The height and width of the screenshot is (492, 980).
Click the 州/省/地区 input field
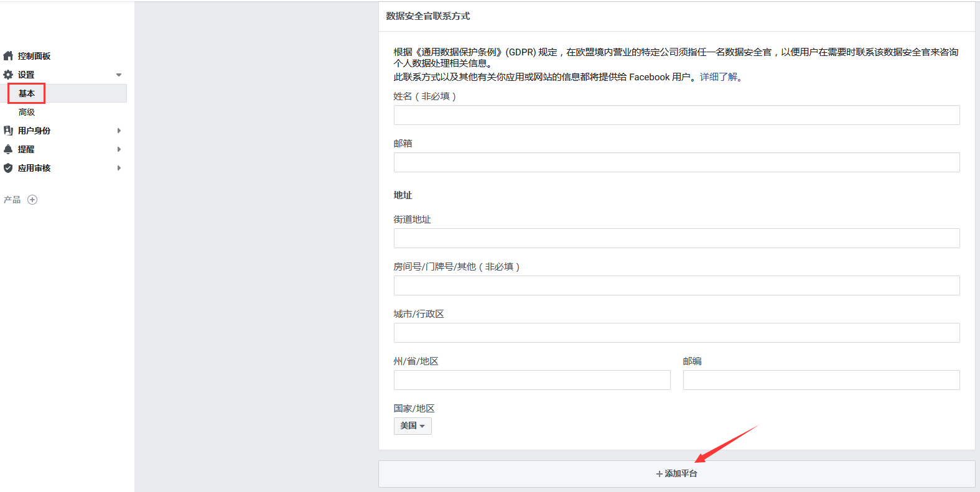point(532,380)
